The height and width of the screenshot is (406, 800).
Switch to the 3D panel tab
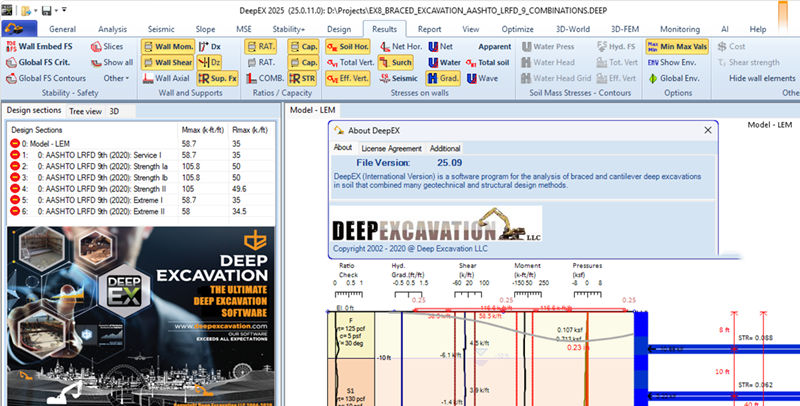tap(114, 111)
